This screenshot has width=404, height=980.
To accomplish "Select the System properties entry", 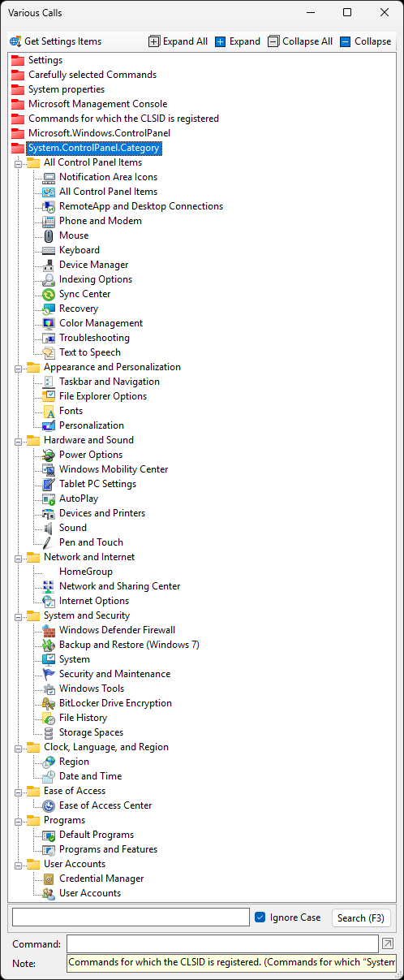I will [x=67, y=89].
